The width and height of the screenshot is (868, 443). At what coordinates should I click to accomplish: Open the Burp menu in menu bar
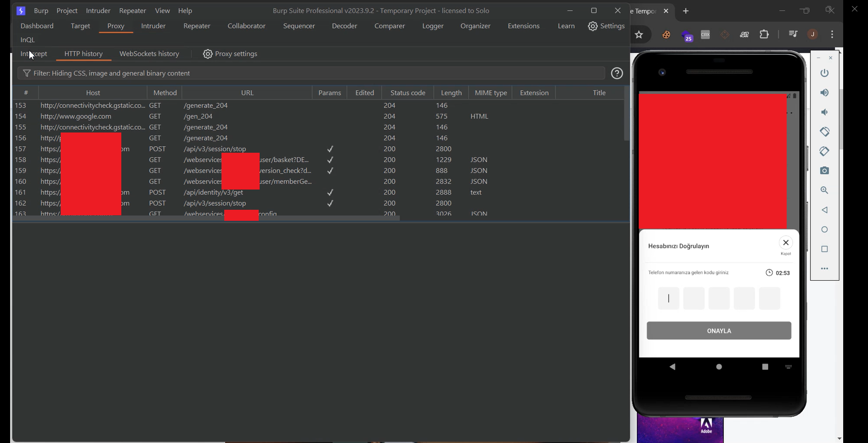(x=41, y=11)
